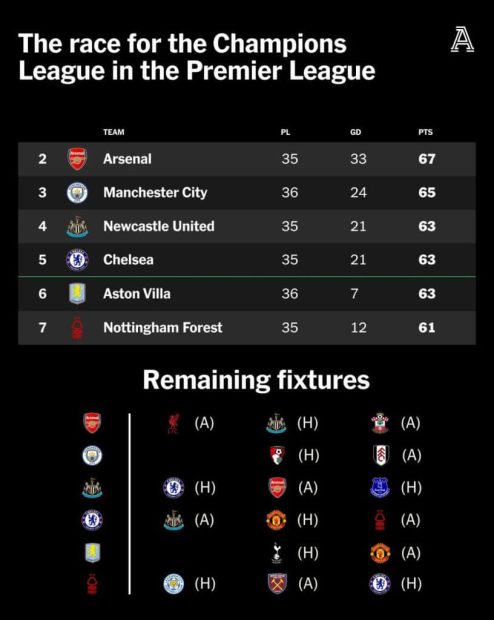
Task: Select the PTS column header
Action: click(x=426, y=132)
